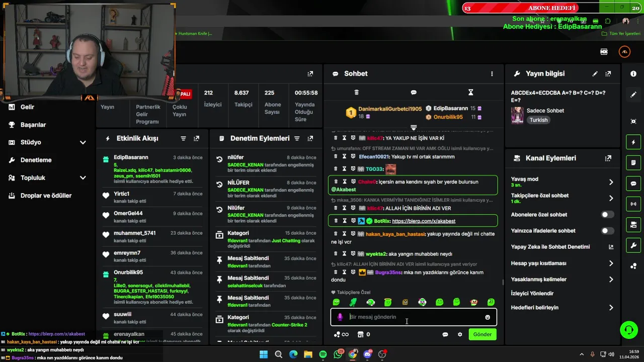Open Denetleme in left sidebar
This screenshot has height=362, width=644.
pos(36,160)
